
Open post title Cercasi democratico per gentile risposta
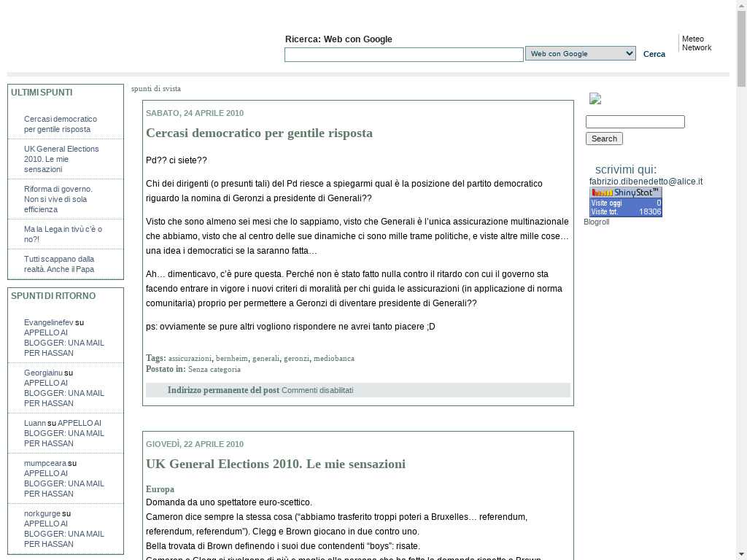click(259, 133)
